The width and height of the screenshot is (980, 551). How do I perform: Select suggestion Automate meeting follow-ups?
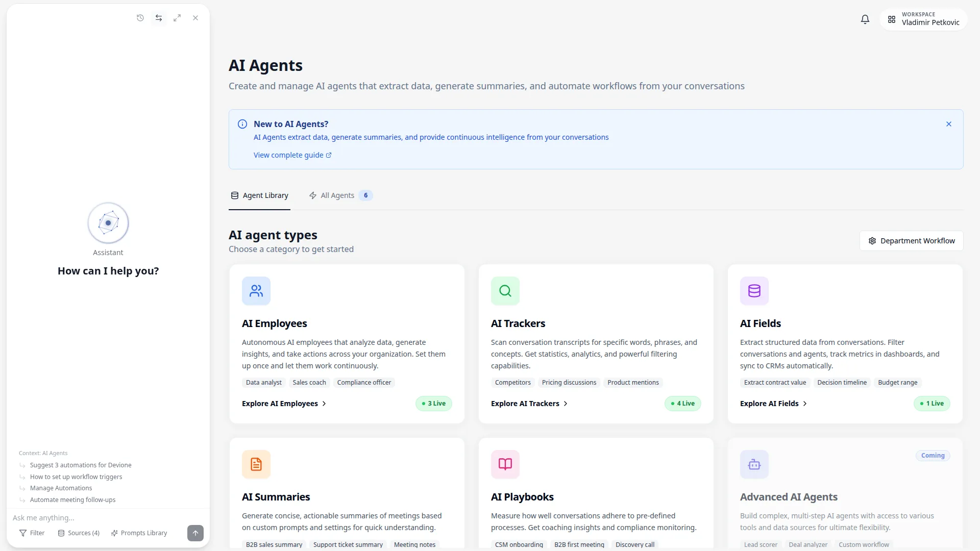(x=72, y=500)
